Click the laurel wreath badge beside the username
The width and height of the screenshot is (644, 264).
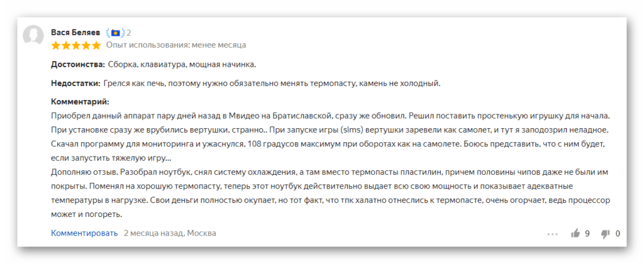pyautogui.click(x=114, y=33)
